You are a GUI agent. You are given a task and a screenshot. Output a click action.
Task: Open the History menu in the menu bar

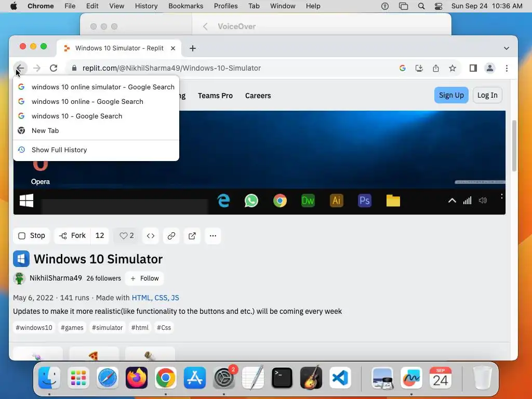pos(146,6)
